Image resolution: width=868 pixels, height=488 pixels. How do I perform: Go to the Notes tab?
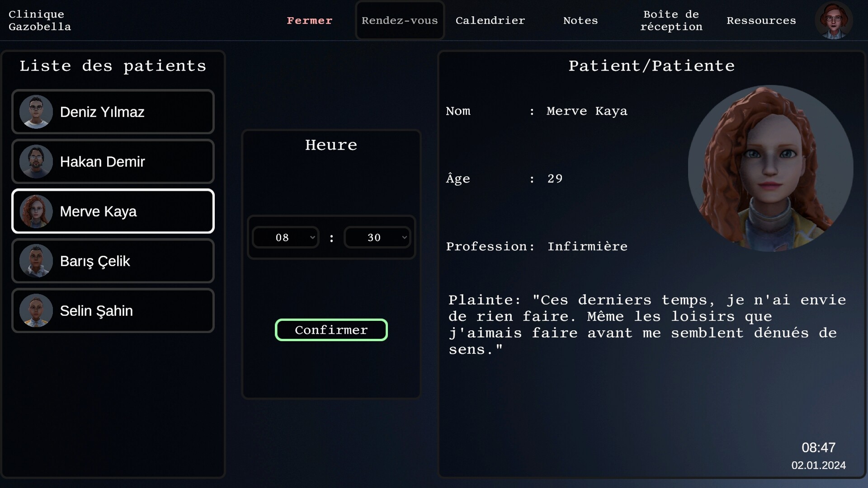[580, 21]
